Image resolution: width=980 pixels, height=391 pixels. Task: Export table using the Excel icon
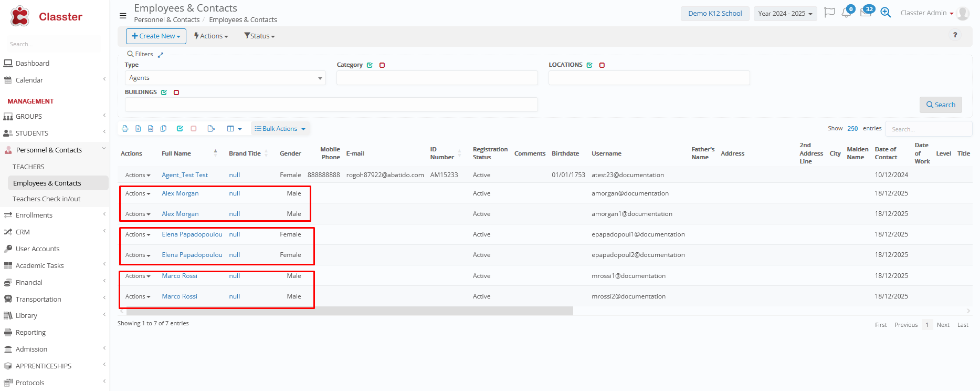click(x=138, y=129)
